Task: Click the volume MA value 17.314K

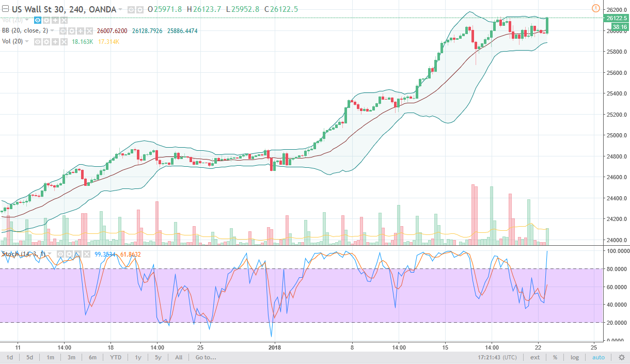Action: pos(108,41)
